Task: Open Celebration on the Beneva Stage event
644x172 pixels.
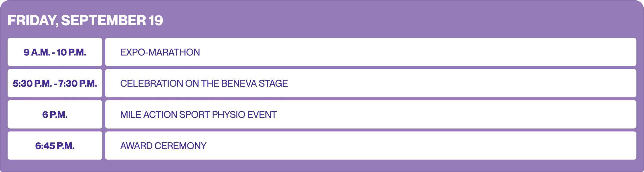Action: tap(371, 83)
